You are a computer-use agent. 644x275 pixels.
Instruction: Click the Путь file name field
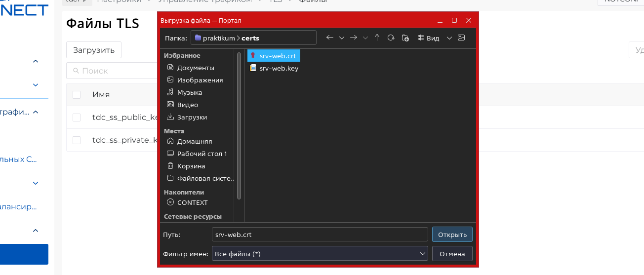[319, 234]
